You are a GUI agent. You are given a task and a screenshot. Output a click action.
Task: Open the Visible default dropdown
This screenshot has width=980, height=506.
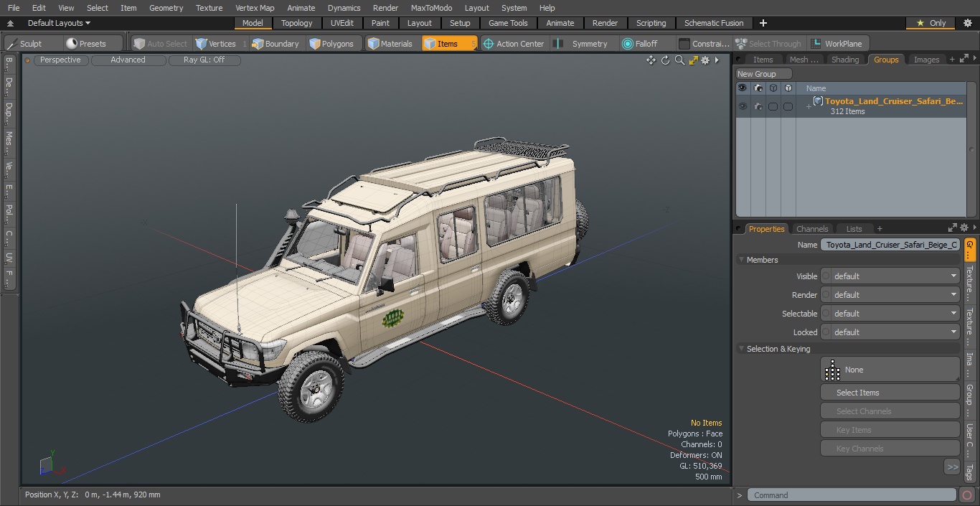pyautogui.click(x=890, y=276)
